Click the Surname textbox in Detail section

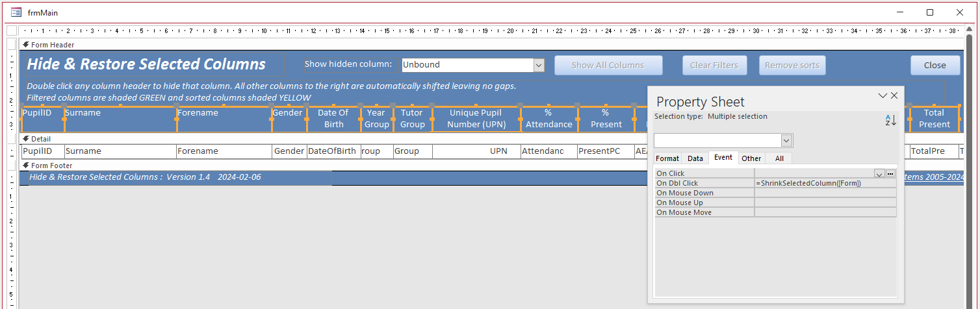(120, 151)
